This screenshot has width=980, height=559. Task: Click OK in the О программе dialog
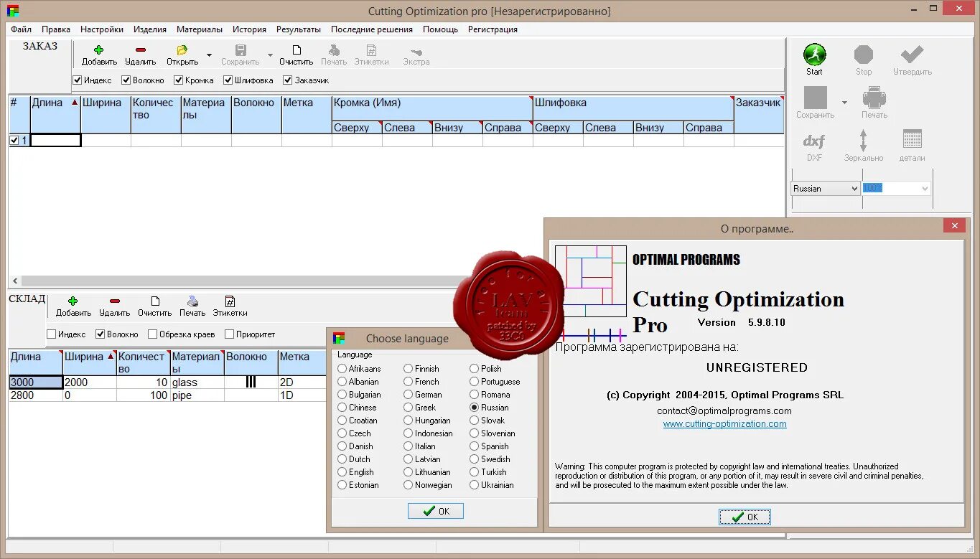745,517
